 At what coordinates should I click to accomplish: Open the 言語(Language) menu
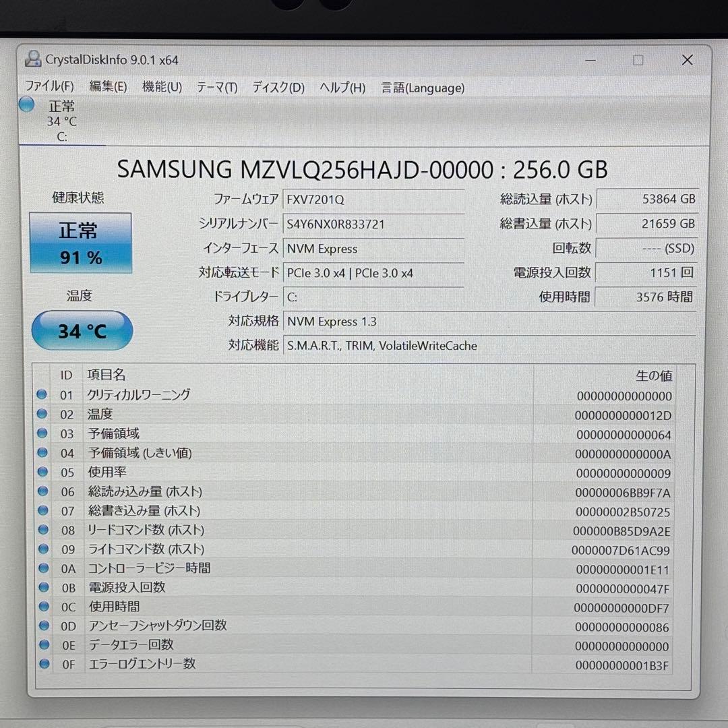tap(423, 88)
